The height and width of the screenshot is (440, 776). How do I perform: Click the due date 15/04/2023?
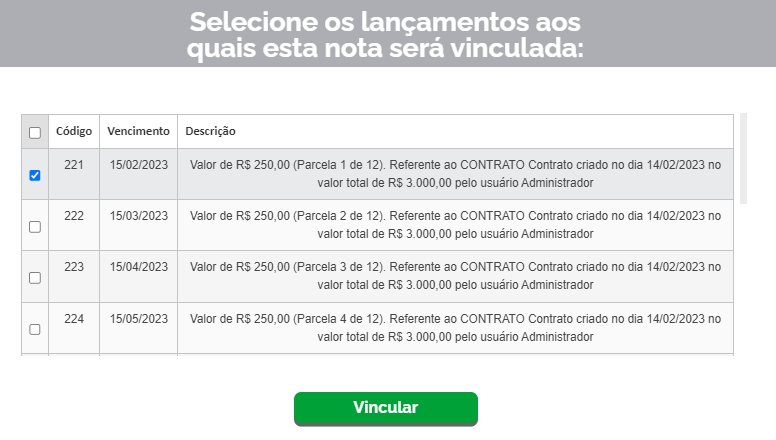(x=139, y=266)
